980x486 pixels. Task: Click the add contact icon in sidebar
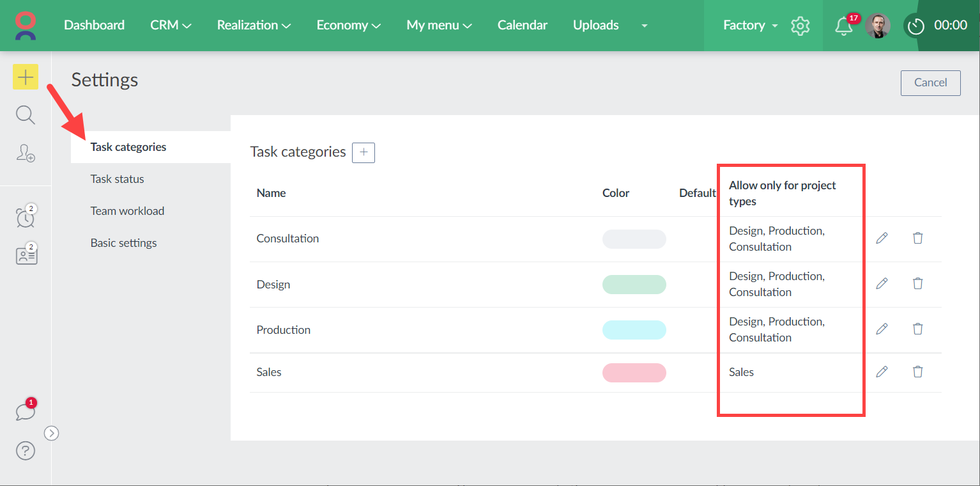click(26, 153)
